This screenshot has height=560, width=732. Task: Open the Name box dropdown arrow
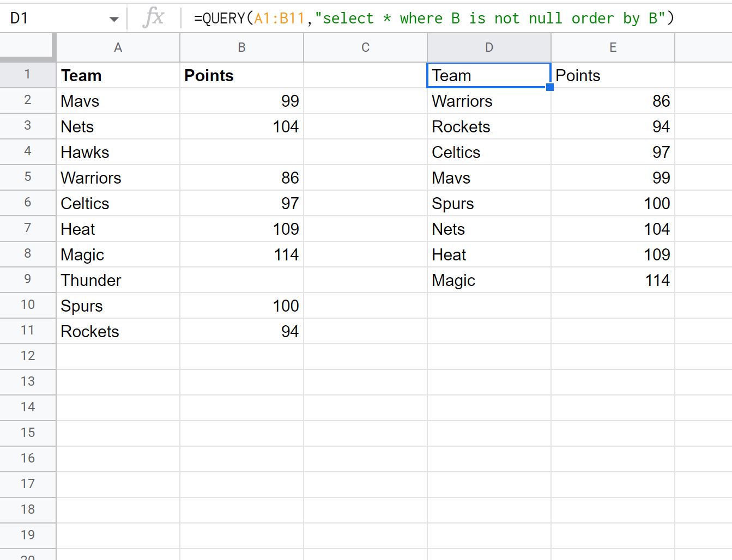coord(114,19)
